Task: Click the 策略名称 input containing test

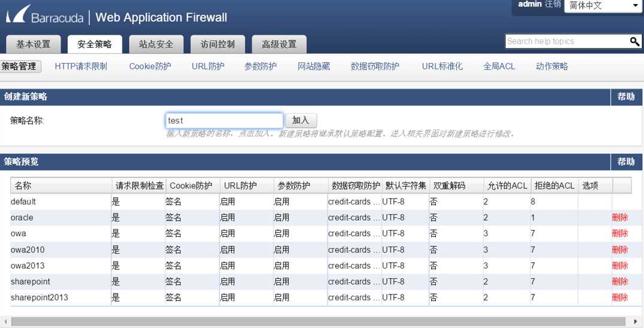Action: tap(224, 121)
